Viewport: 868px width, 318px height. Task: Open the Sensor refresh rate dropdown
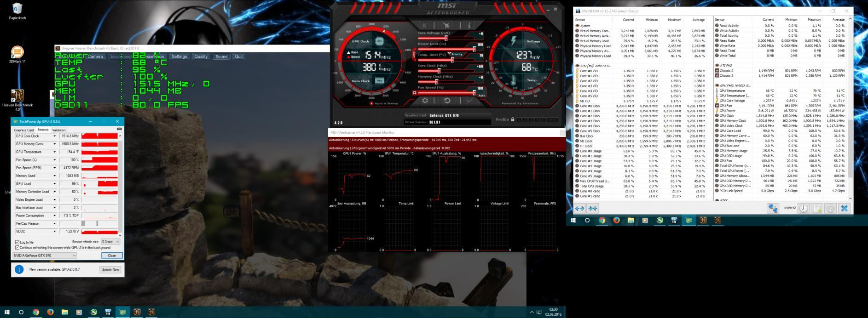(x=110, y=242)
